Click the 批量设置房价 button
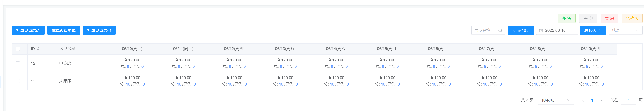644x111 pixels. (x=99, y=30)
